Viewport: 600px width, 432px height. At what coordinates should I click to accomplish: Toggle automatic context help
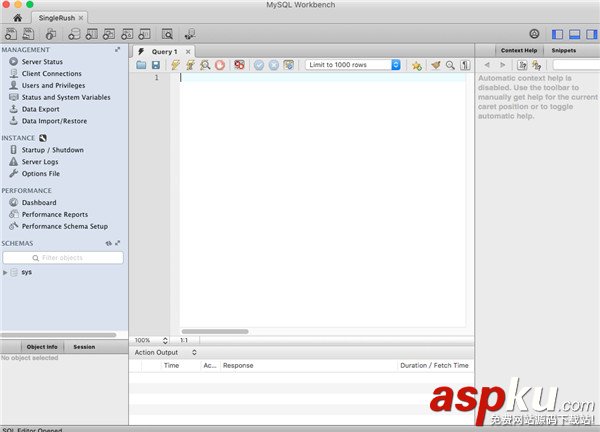click(536, 65)
